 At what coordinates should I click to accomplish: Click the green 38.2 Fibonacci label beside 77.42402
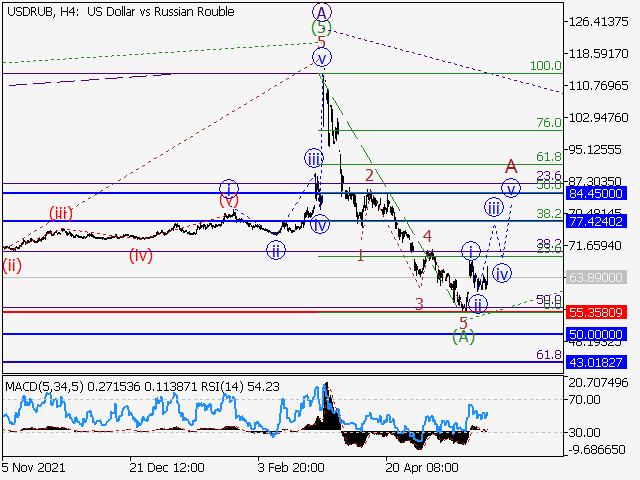tap(549, 213)
